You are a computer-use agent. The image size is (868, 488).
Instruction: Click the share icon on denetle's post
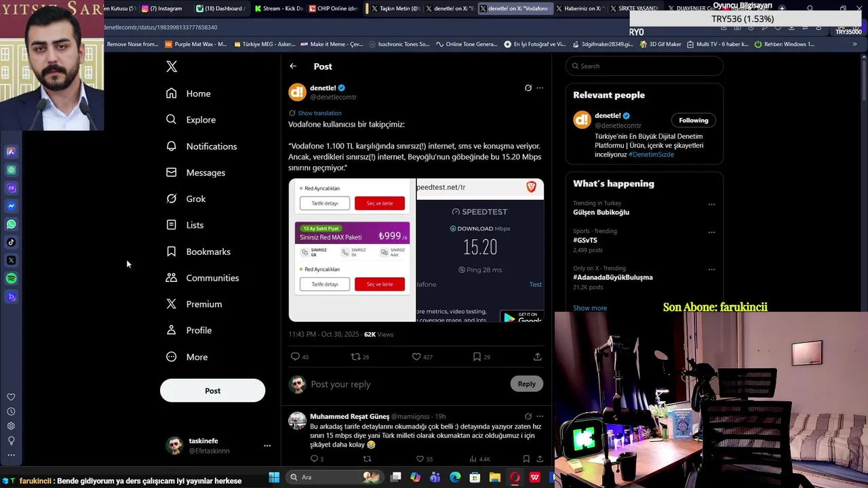pos(537,357)
